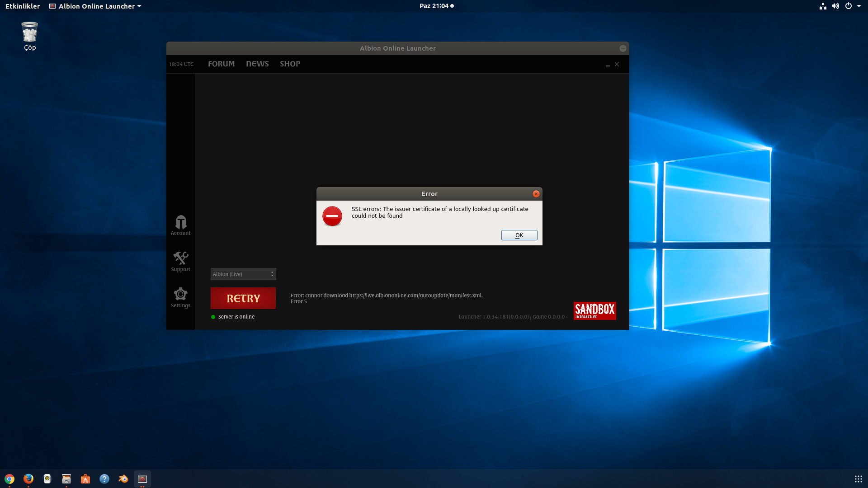The width and height of the screenshot is (868, 488).
Task: Toggle the server online status indicator
Action: point(213,316)
